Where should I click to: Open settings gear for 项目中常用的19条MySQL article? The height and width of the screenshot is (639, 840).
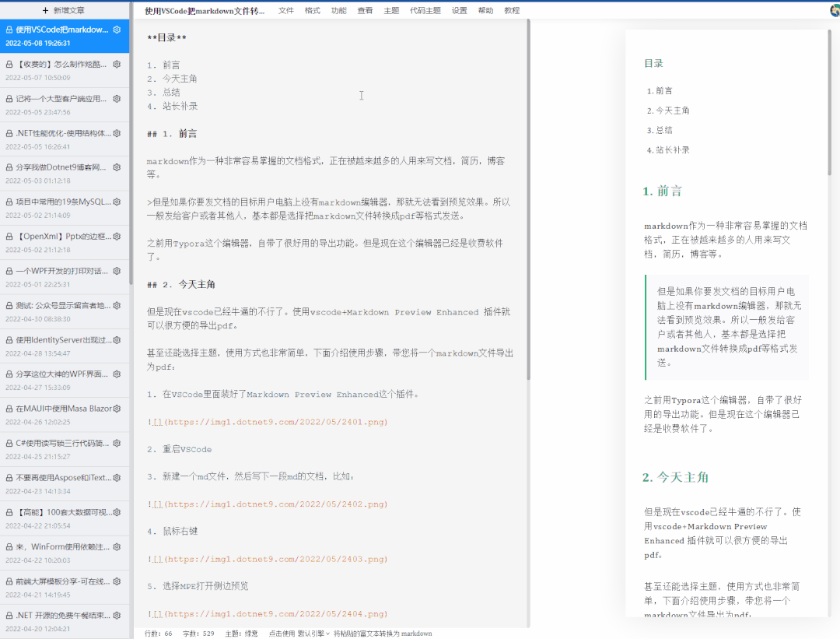pyautogui.click(x=117, y=202)
